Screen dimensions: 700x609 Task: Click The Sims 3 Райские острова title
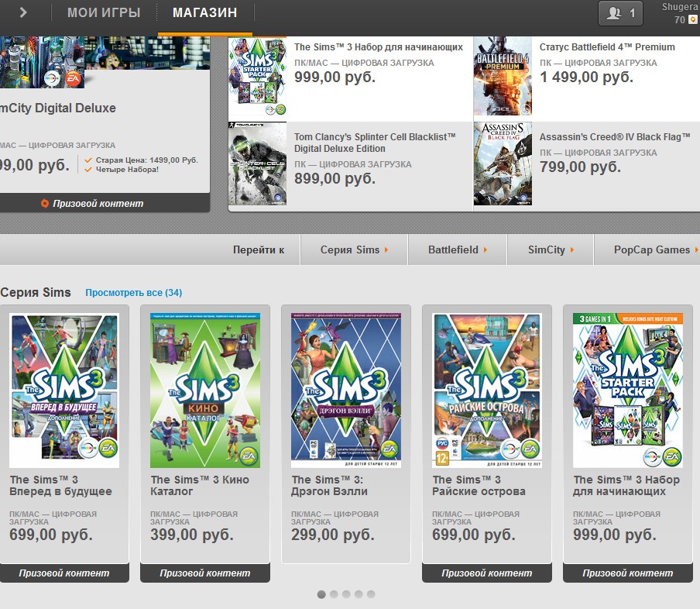(479, 486)
